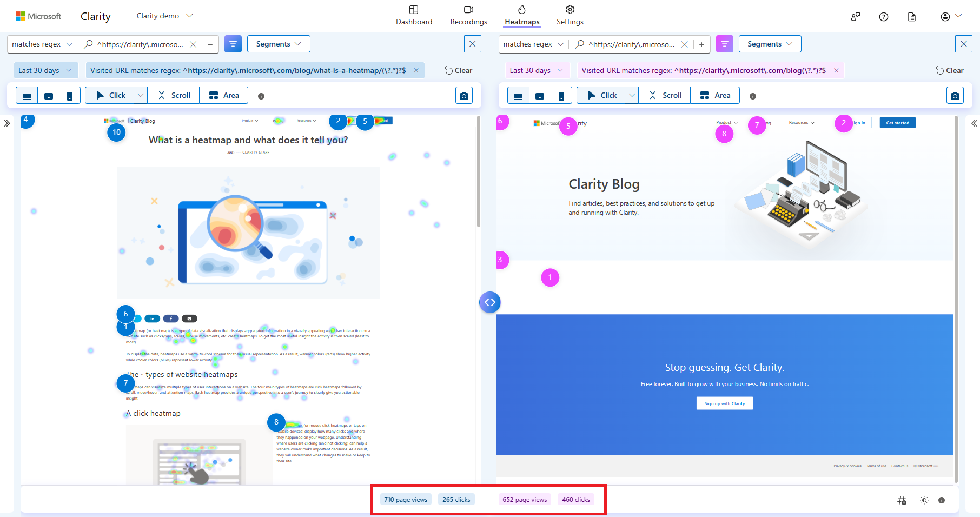Add another URL condition in left pane

coord(210,44)
